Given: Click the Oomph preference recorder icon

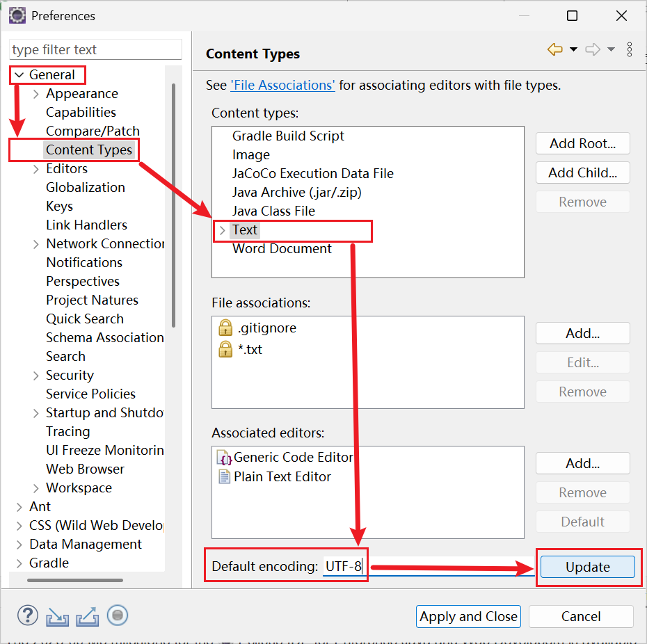Looking at the screenshot, I should tap(118, 615).
